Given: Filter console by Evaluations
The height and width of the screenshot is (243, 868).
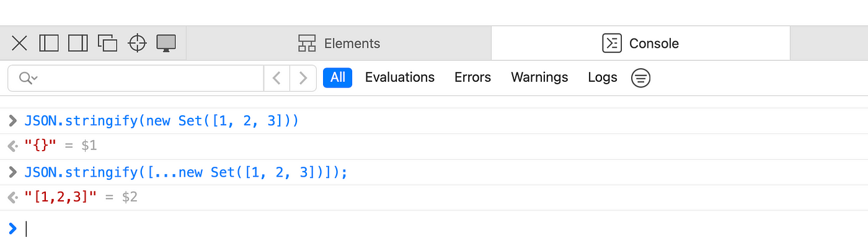Looking at the screenshot, I should [400, 77].
